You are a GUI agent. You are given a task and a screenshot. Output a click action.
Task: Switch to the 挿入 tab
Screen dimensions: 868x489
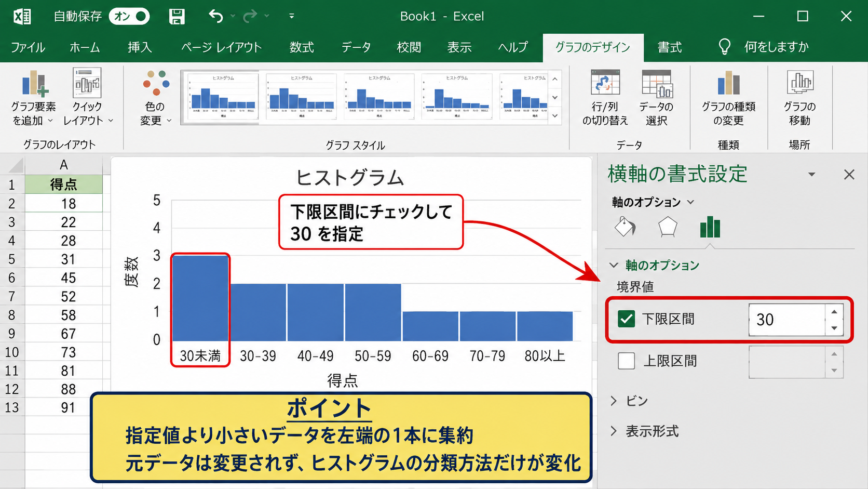pos(140,47)
